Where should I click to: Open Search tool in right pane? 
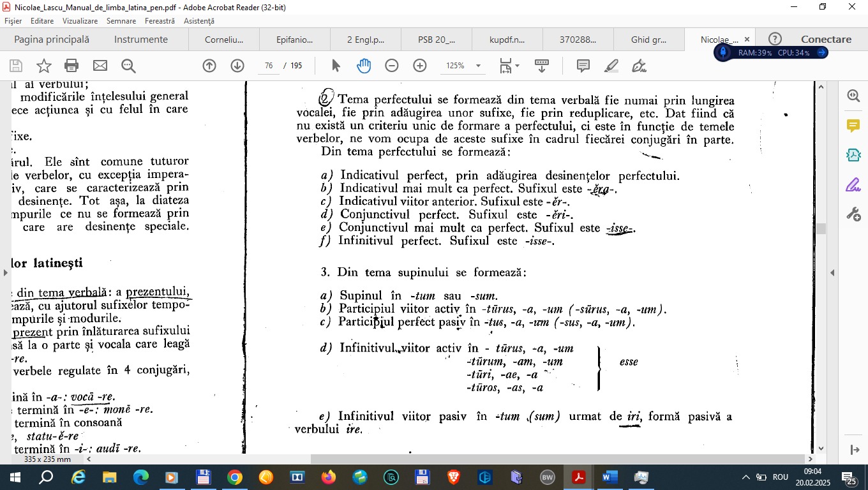[853, 96]
